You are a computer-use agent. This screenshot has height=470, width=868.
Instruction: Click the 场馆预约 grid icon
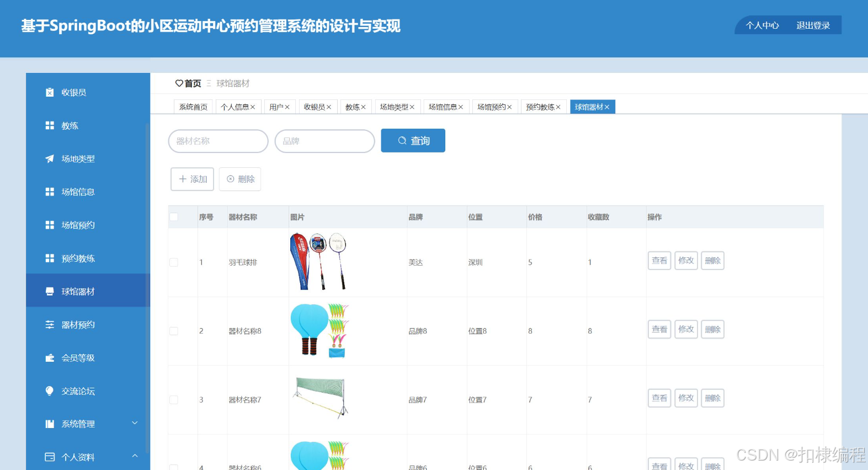coord(50,225)
